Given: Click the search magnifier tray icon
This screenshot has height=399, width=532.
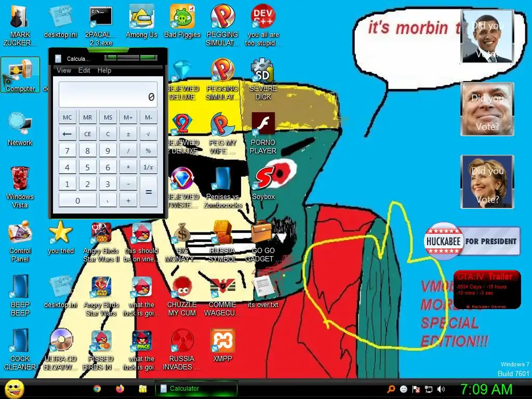Looking at the screenshot, I should click(391, 389).
